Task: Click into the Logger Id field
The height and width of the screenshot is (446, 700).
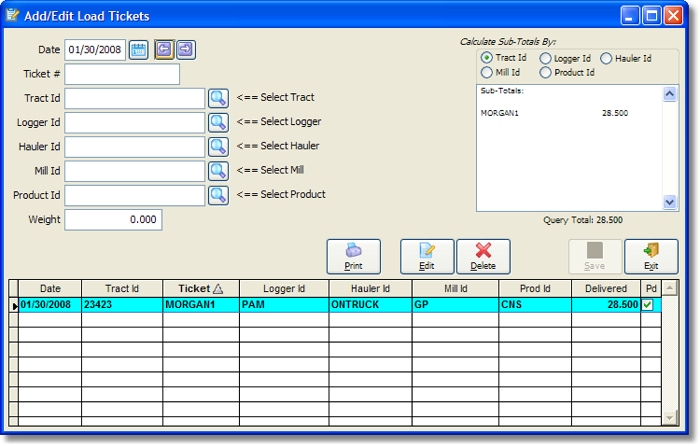Action: point(135,122)
